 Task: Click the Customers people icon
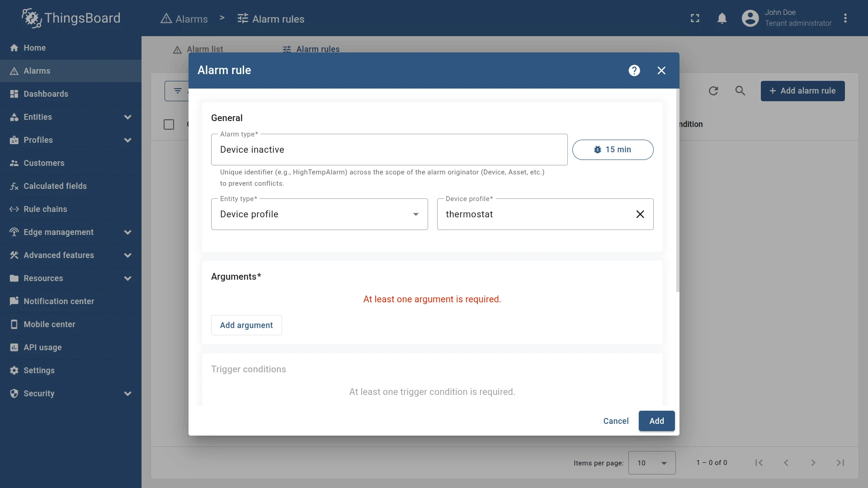pyautogui.click(x=14, y=163)
